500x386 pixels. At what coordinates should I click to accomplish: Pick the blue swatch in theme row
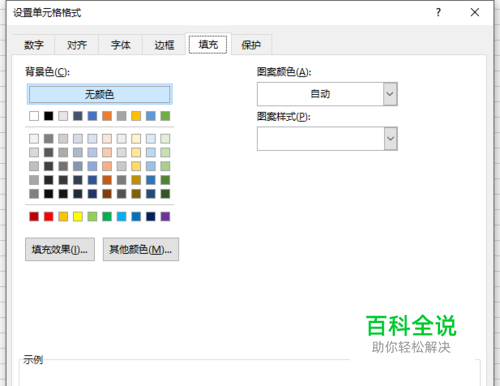(92, 116)
